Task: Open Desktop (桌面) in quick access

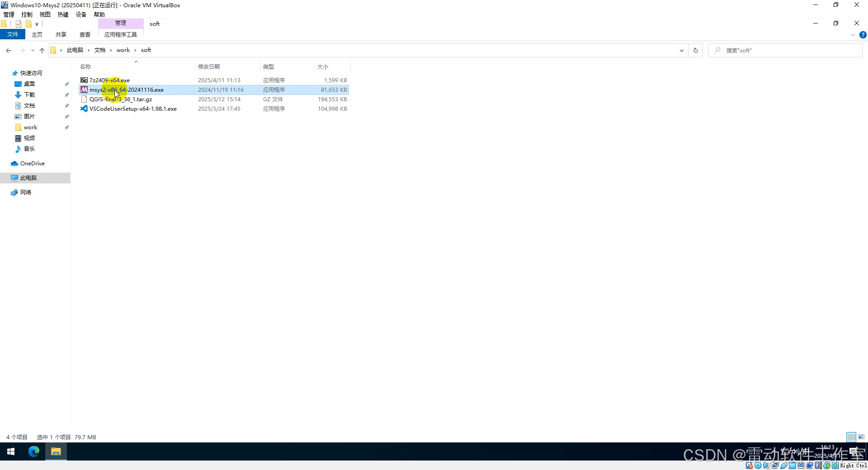Action: 29,84
